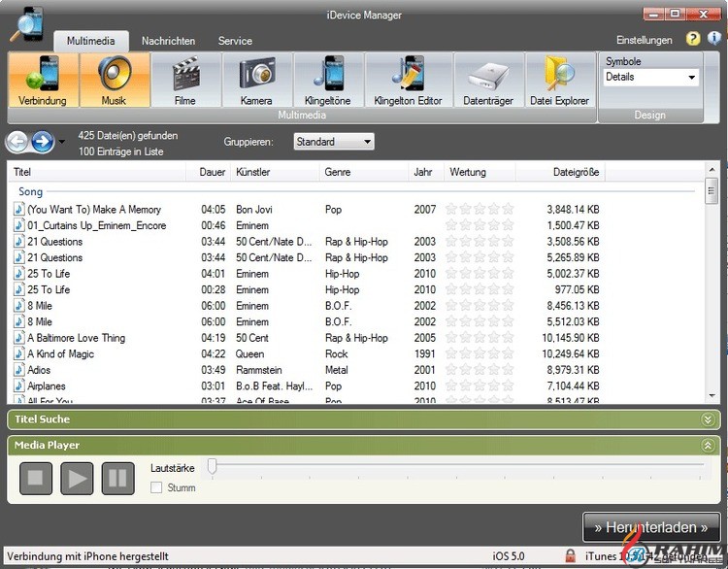The height and width of the screenshot is (569, 728).
Task: Switch to the Nachrichten tab
Action: point(168,41)
